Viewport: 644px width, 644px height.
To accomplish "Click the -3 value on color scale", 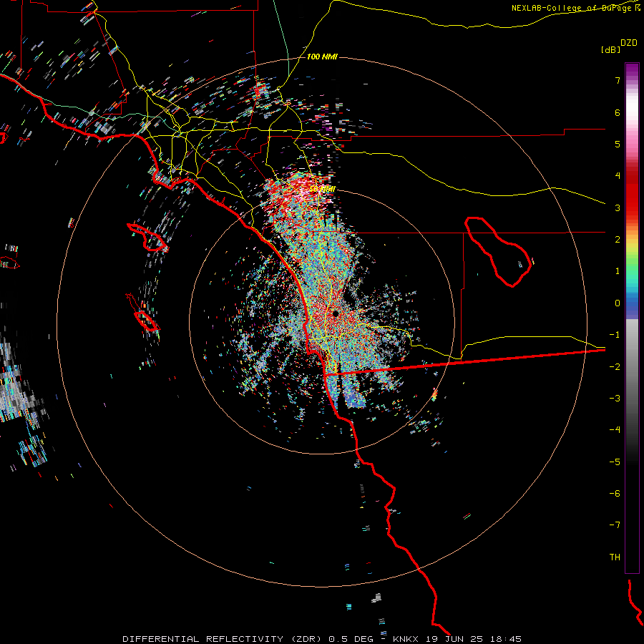I will (x=615, y=399).
